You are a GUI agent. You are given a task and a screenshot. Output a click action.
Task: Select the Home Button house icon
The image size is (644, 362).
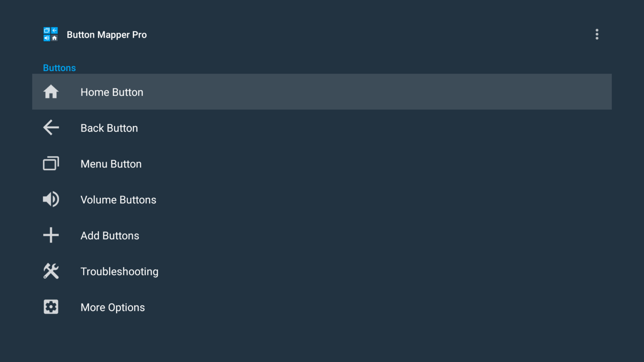[51, 92]
